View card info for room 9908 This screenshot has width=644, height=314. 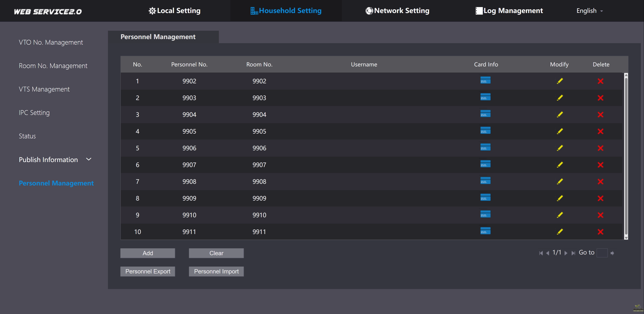485,181
